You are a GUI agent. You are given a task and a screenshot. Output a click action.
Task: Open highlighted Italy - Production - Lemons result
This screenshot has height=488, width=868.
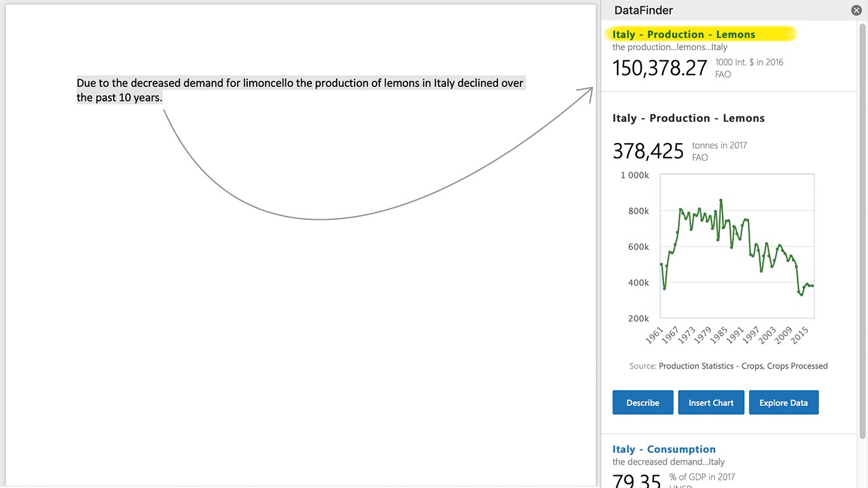(684, 34)
